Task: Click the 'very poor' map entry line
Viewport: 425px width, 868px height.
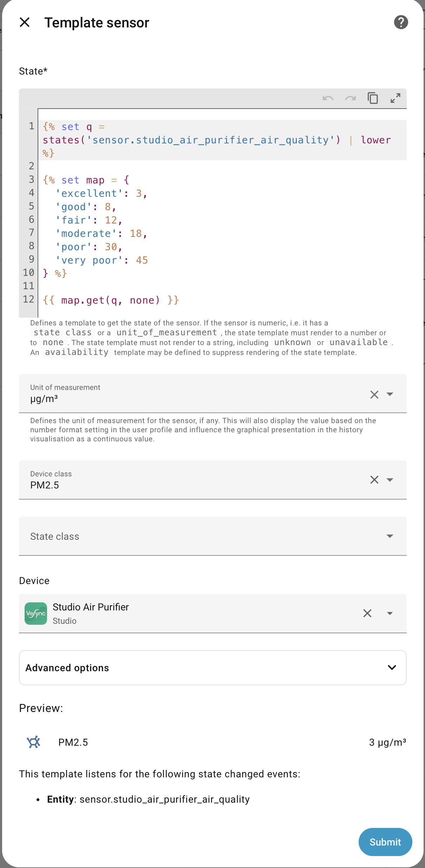Action: [x=102, y=260]
